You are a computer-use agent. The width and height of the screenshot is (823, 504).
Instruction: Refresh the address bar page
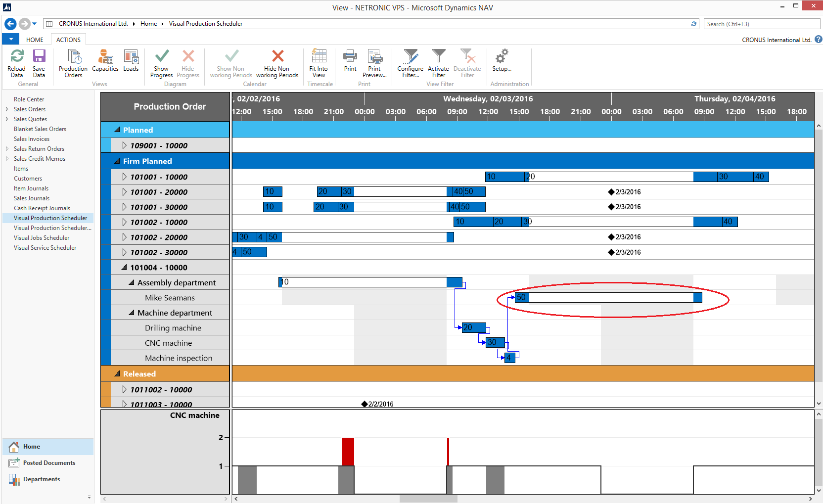694,24
